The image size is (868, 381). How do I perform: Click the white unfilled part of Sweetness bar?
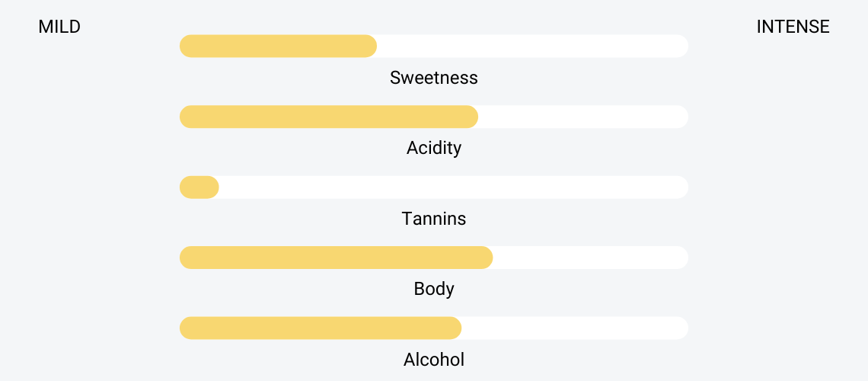tap(532, 46)
